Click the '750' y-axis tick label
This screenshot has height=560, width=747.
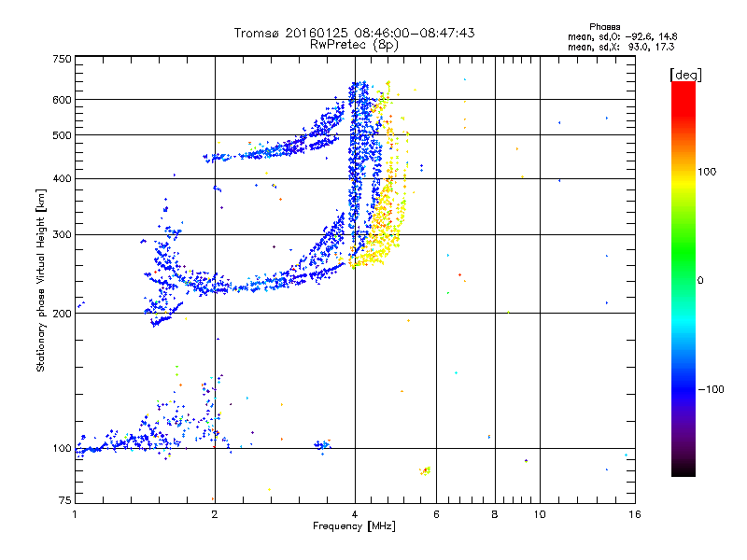(62, 59)
